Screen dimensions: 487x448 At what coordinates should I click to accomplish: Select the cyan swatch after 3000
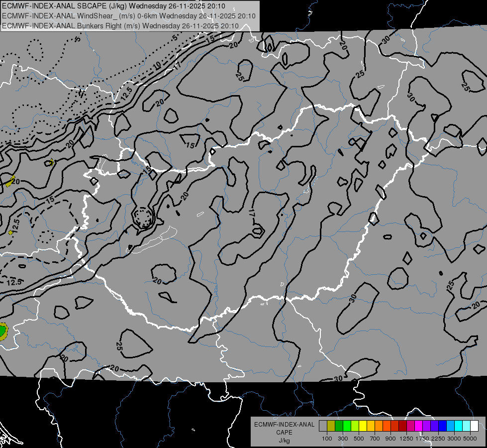459,426
